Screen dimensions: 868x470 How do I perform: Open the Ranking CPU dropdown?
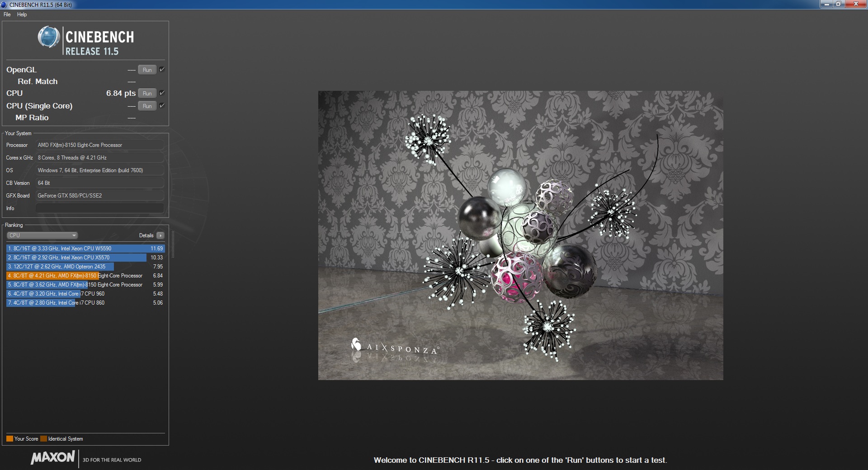click(x=42, y=235)
